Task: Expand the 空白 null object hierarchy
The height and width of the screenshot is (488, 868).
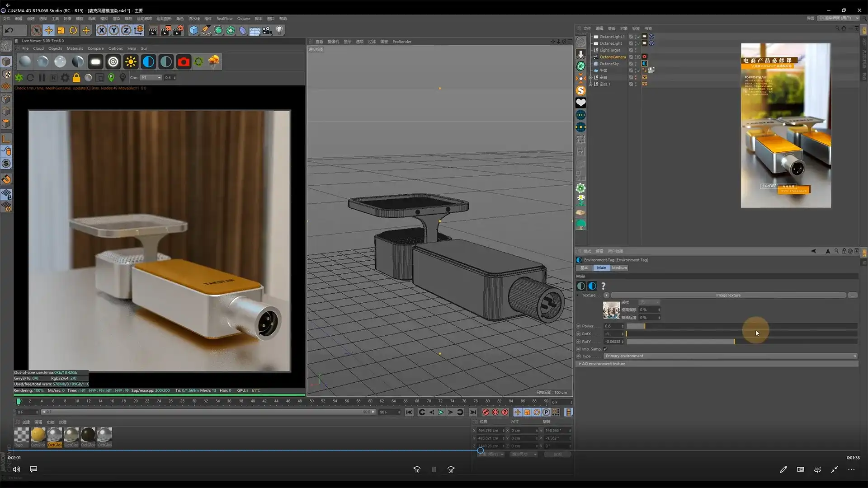Action: pyautogui.click(x=590, y=77)
